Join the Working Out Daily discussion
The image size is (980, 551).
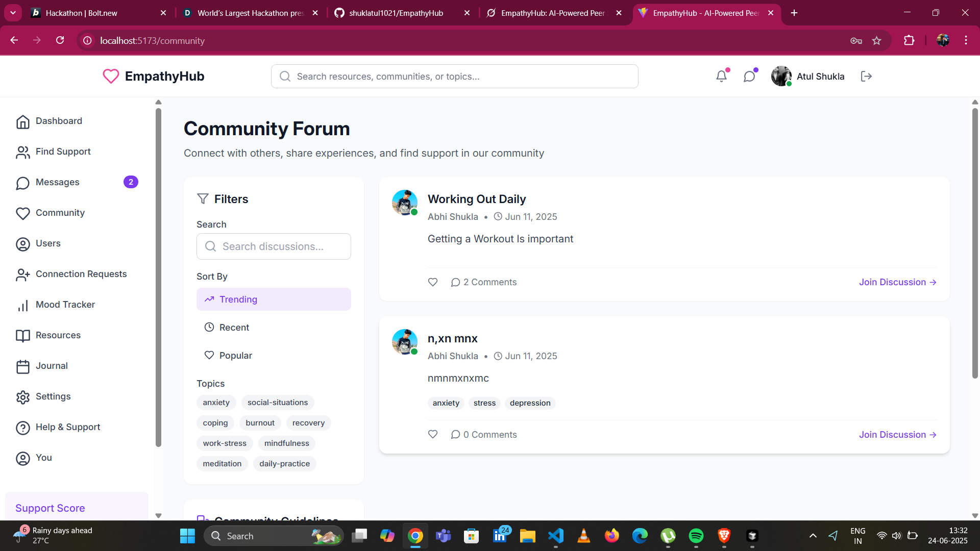pos(897,282)
